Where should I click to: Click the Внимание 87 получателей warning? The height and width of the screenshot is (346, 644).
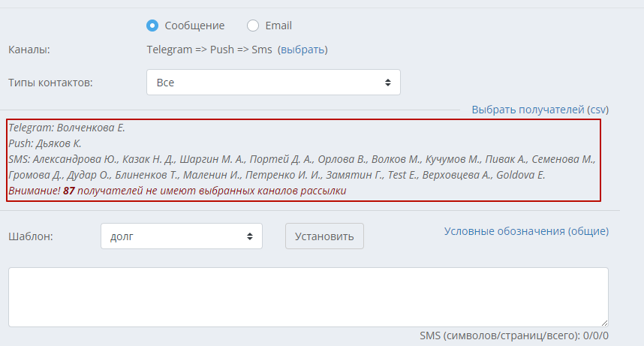(x=177, y=191)
